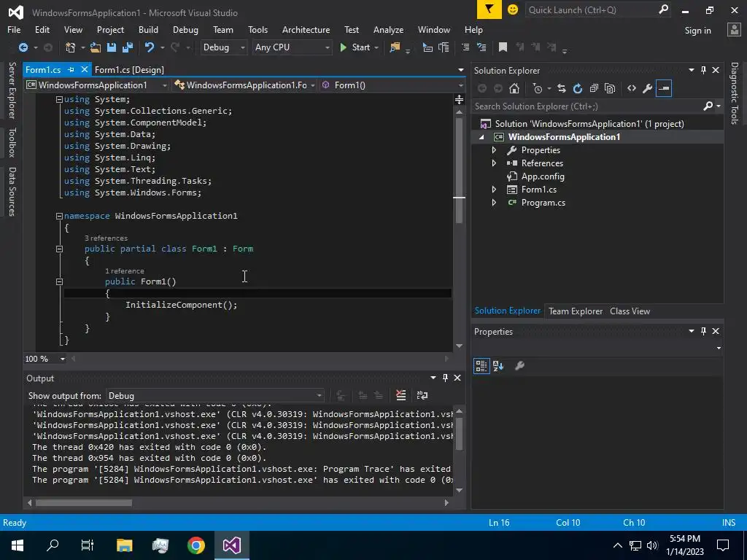Expand the Properties node in Solution Explorer
Viewport: 747px width, 560px height.
(494, 150)
